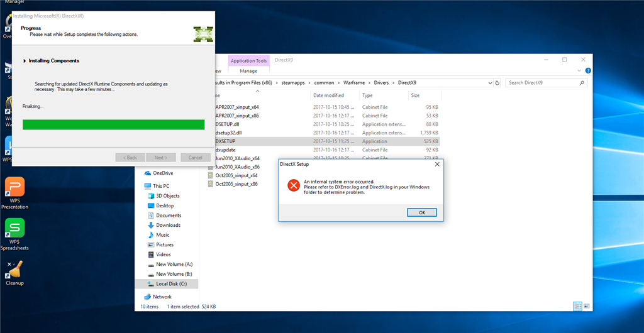644x333 pixels.
Task: Select the APR2007_xinput_x86 file row
Action: (x=325, y=116)
